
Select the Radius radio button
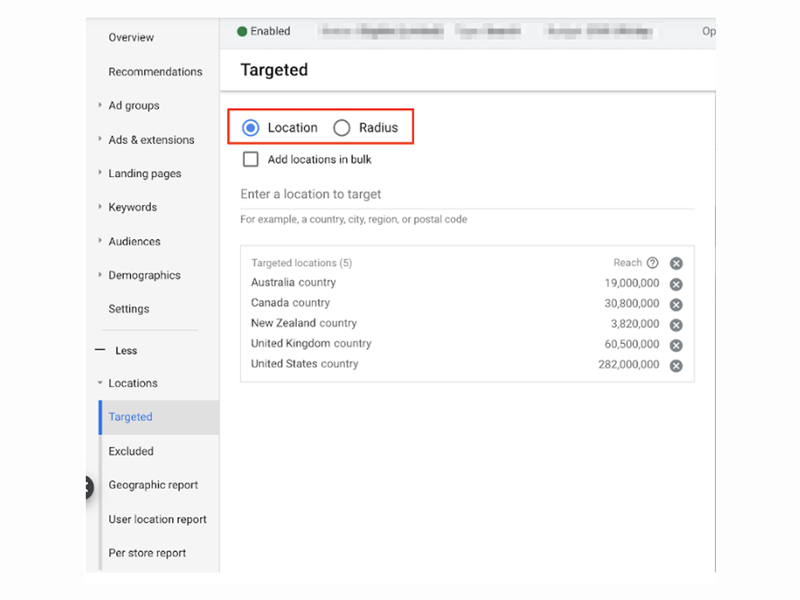tap(342, 128)
